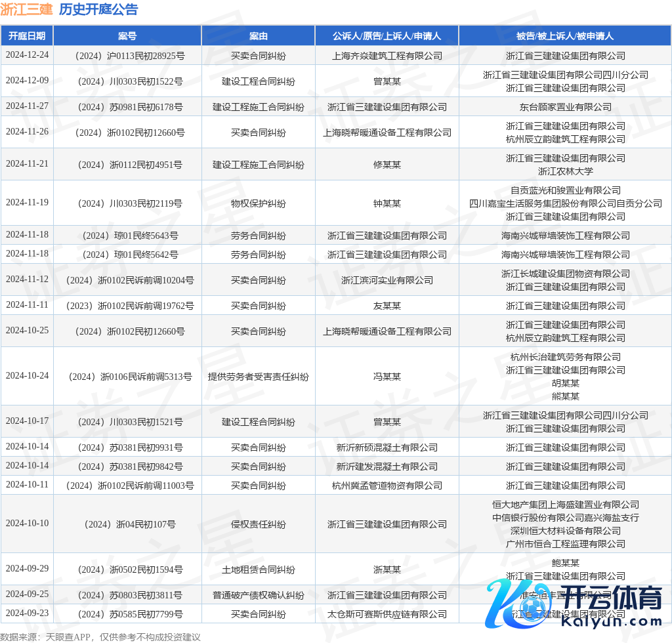Click defendant 浙江农林大学
672x643 pixels.
pyautogui.click(x=565, y=171)
